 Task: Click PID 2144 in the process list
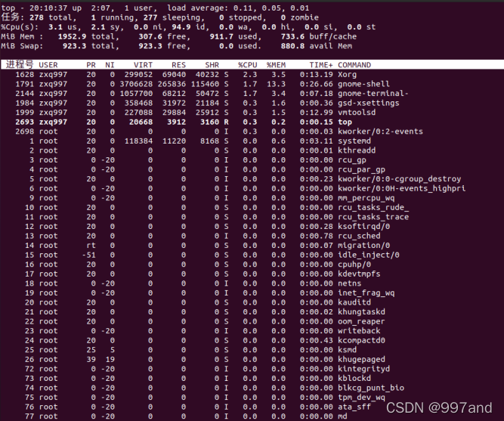(x=24, y=94)
